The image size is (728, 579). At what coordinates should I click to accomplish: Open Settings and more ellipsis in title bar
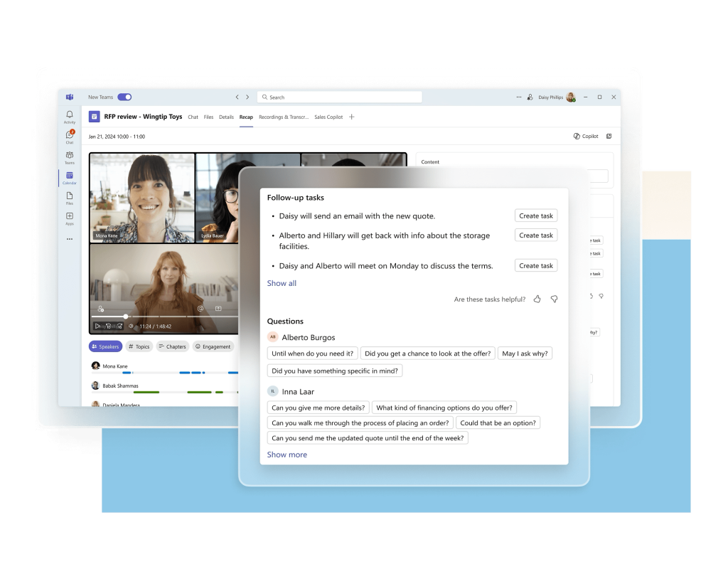point(518,97)
